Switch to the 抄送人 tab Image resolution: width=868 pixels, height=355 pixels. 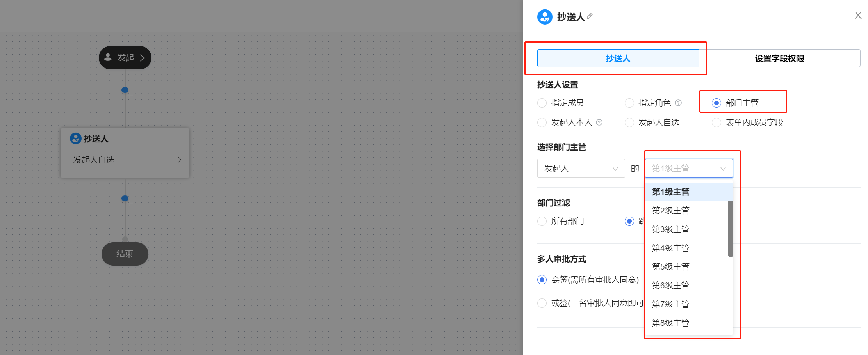[618, 58]
